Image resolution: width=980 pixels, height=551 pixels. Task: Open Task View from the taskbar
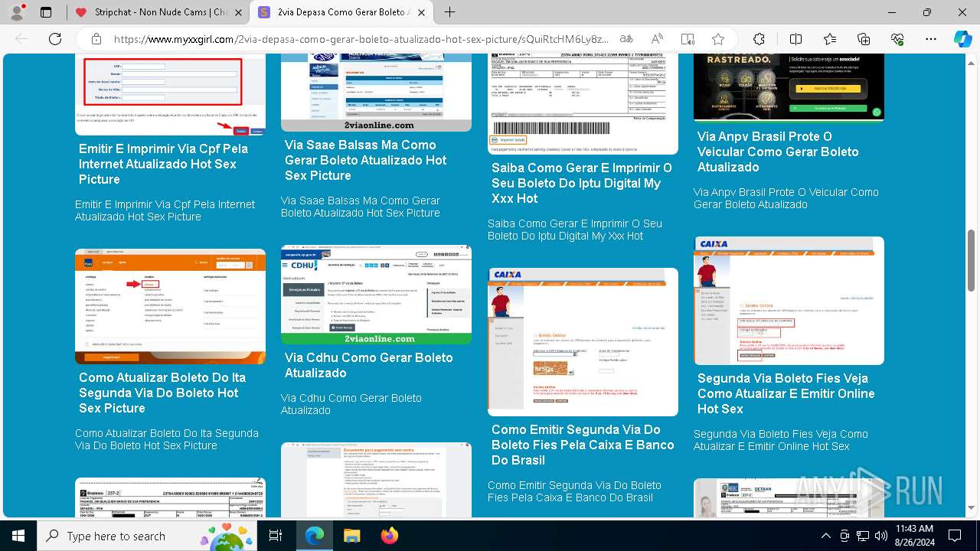click(276, 536)
